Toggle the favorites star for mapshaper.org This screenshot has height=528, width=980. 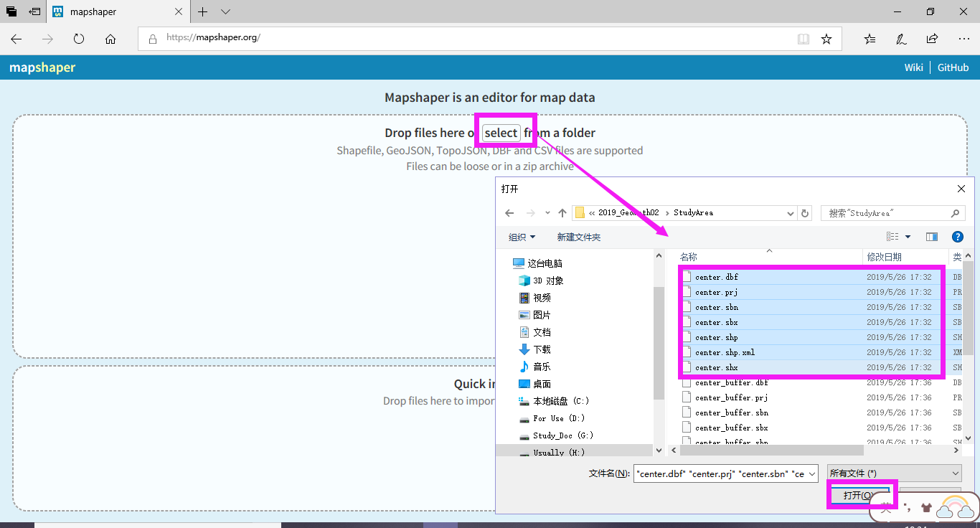pyautogui.click(x=826, y=39)
